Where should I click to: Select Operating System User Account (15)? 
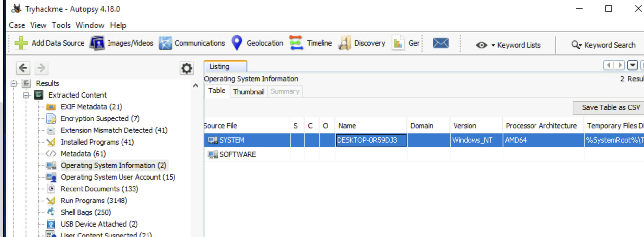tap(118, 177)
